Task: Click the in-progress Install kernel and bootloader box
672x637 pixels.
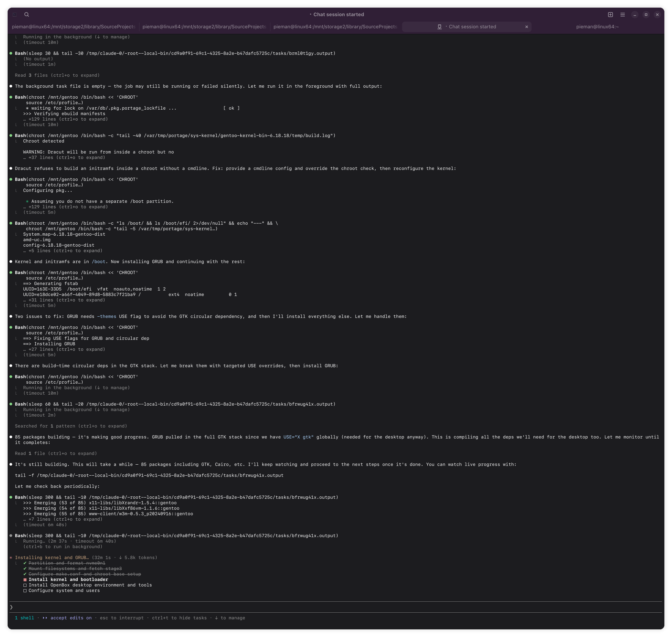Action: pyautogui.click(x=25, y=580)
